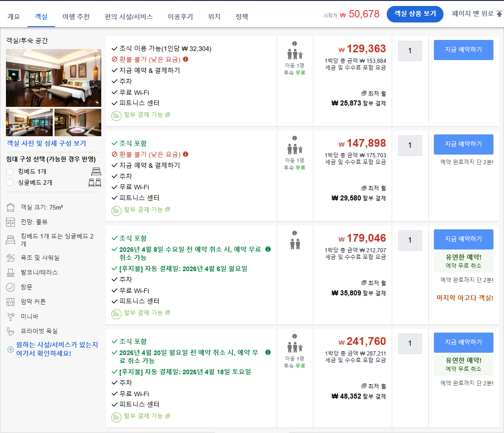Click the bed type icon beside 킹베드 1개 또는 싱글베드
Screen dimensions: 504x433
[x=11, y=240]
